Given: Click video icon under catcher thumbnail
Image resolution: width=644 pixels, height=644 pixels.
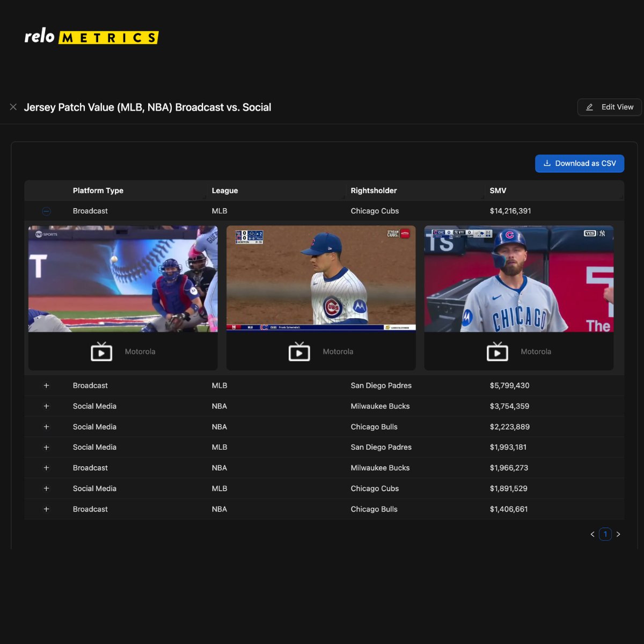Looking at the screenshot, I should [x=101, y=352].
